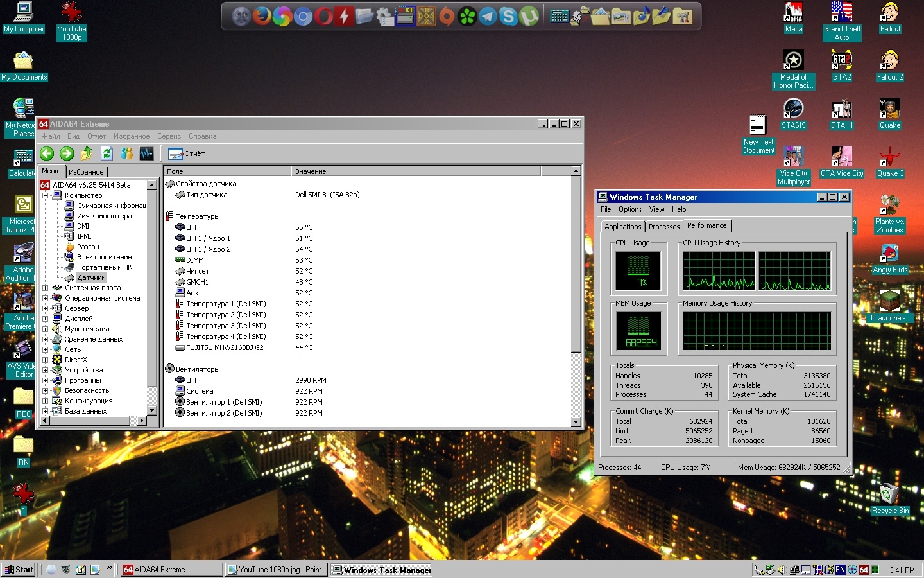The height and width of the screenshot is (578, 924).
Task: Open the graph monitor icon in AIDA64 toolbar
Action: coord(146,153)
